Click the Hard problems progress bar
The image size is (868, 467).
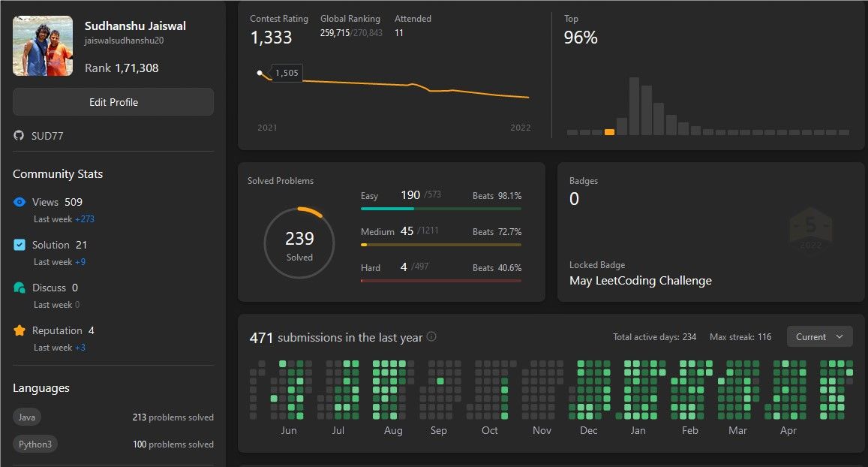(441, 281)
